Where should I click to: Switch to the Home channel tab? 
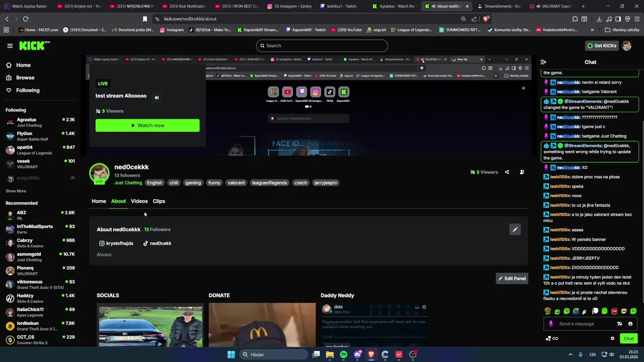(x=99, y=201)
